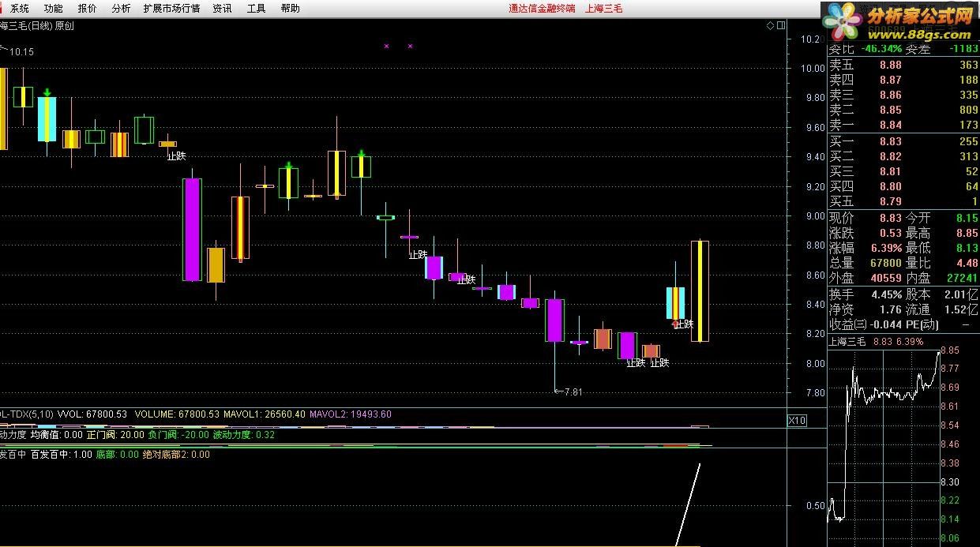Click the MAVOL1: 26560.40 indicator label
This screenshot has height=547, width=980.
click(x=265, y=414)
